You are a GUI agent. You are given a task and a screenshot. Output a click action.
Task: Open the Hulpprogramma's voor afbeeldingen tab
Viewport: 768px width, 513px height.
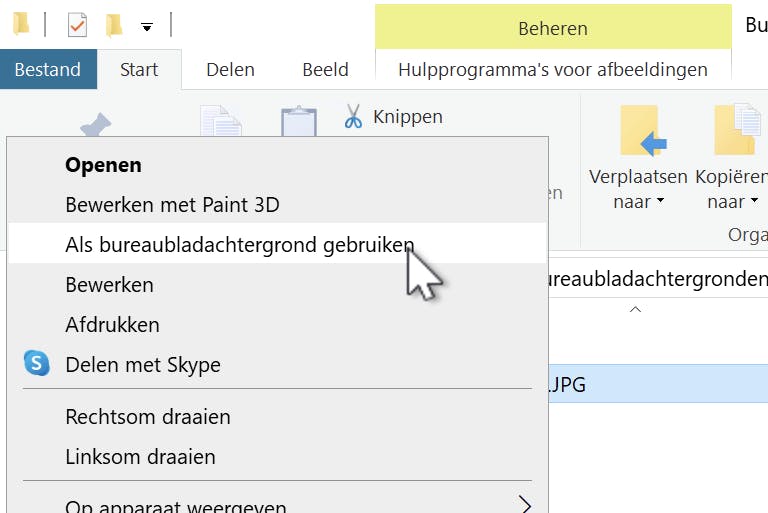[x=552, y=70]
